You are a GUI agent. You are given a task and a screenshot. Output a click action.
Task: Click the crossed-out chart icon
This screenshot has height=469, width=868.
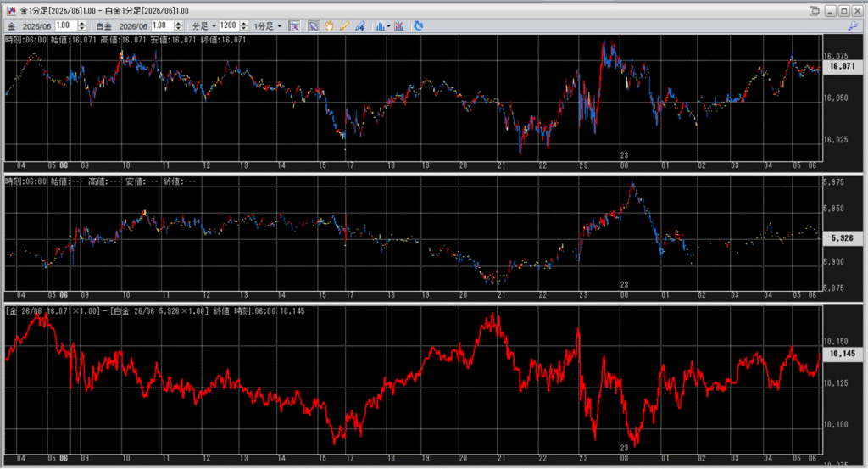[x=398, y=25]
